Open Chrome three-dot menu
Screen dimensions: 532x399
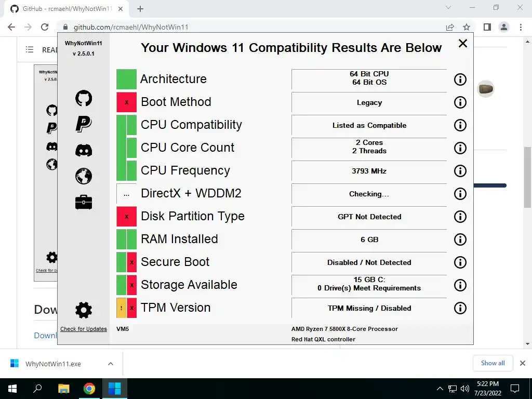point(521,27)
